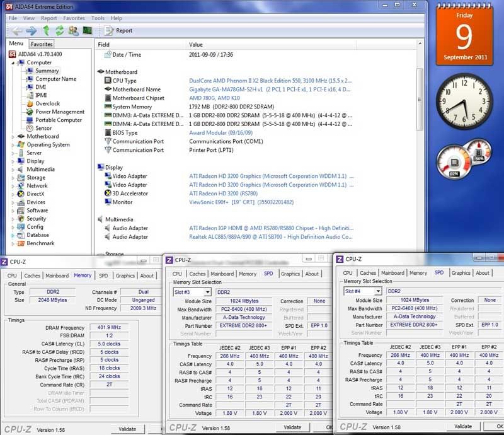504x435 pixels.
Task: Click Validate in right CPU-Z window
Action: point(463,426)
